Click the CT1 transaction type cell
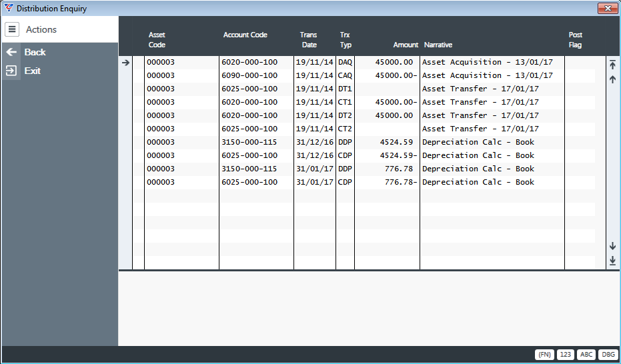This screenshot has width=621, height=364. (345, 102)
